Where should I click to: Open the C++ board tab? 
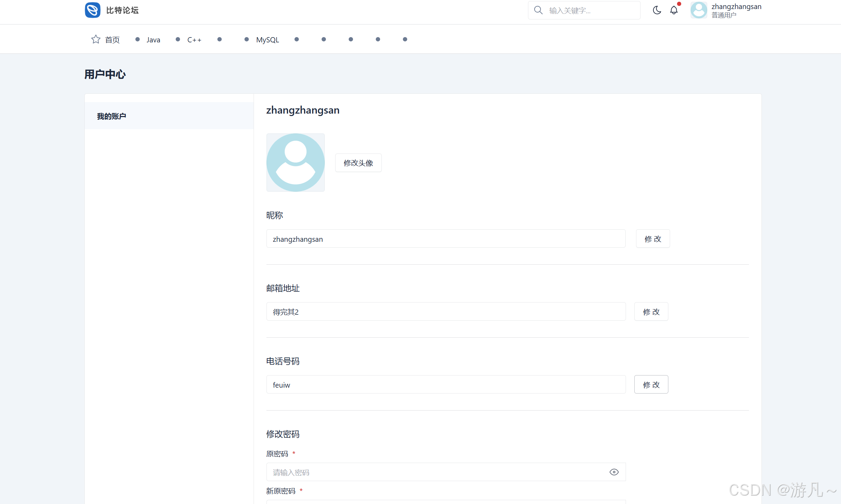(x=194, y=40)
